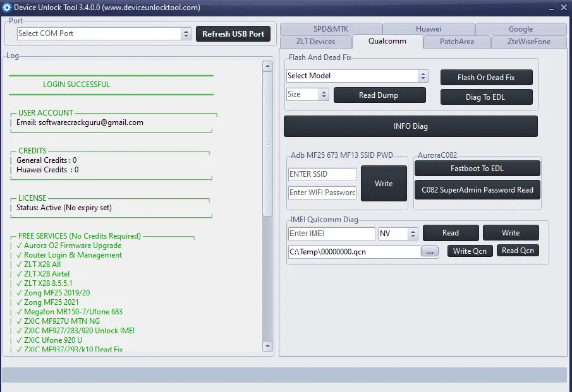Run C082 SuperAdmin Password Read
This screenshot has width=572, height=392.
[x=477, y=189]
